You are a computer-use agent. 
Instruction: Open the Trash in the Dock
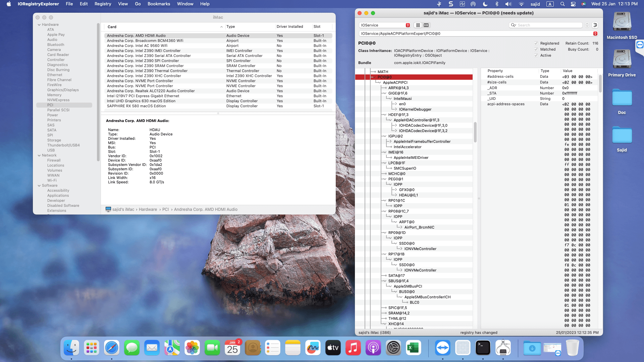(x=573, y=348)
